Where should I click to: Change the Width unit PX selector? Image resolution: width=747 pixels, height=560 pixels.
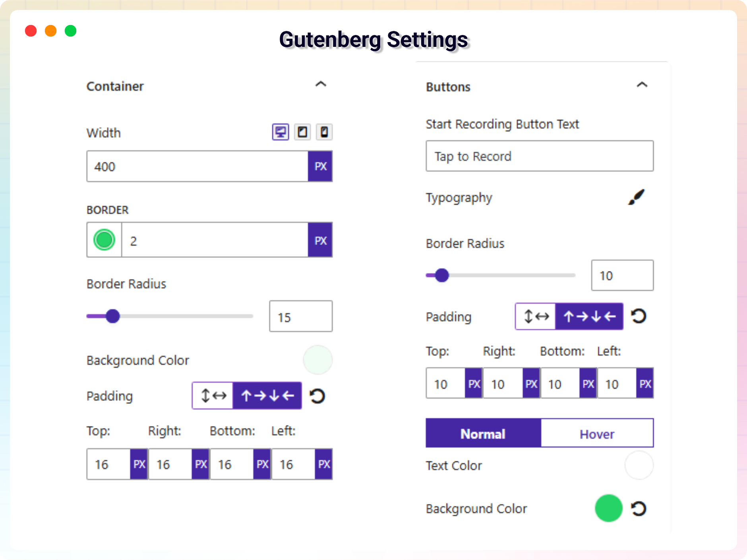(320, 166)
